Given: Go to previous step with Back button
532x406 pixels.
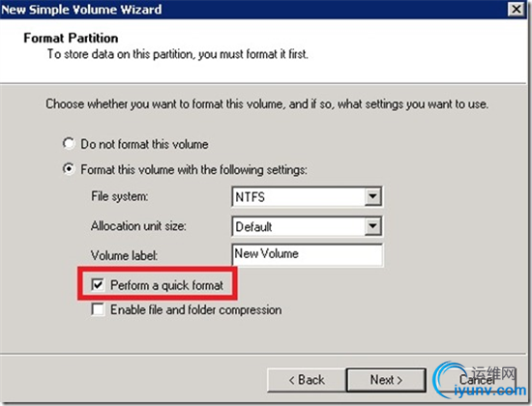Looking at the screenshot, I should 307,380.
